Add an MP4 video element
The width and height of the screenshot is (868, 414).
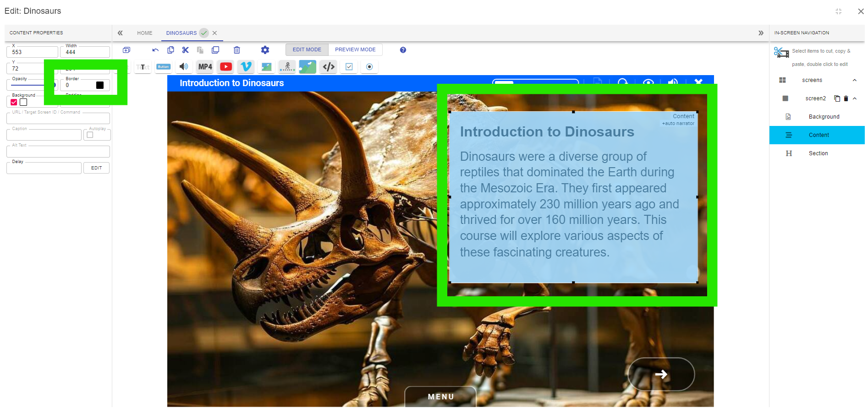pos(205,67)
